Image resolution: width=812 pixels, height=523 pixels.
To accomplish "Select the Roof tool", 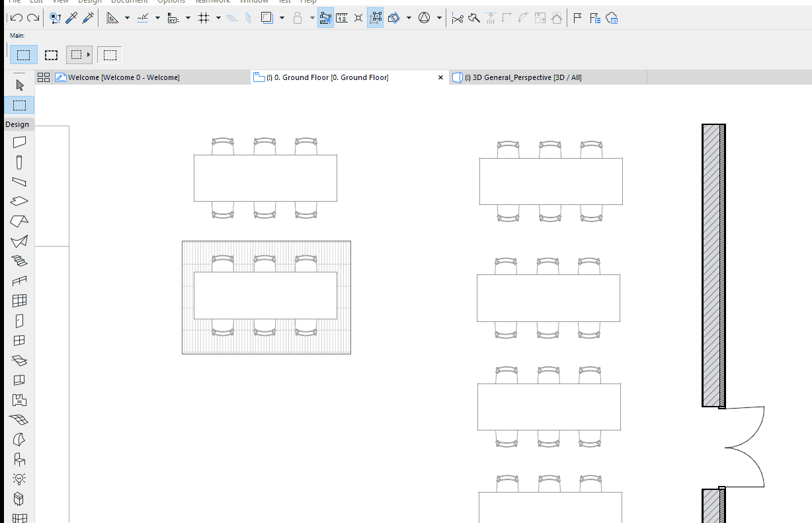I will 19,221.
